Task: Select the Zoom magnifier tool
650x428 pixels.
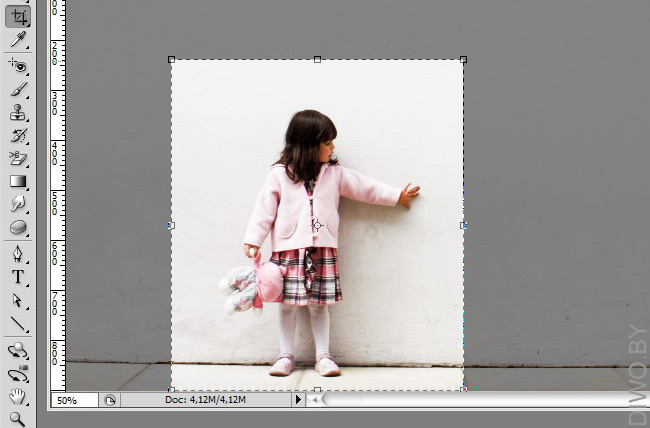Action: [x=18, y=419]
